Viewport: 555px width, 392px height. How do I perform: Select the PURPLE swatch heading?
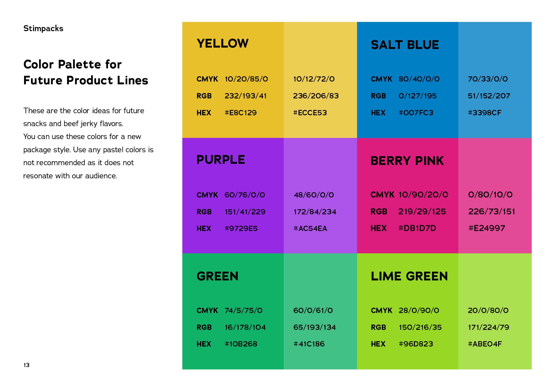point(220,160)
